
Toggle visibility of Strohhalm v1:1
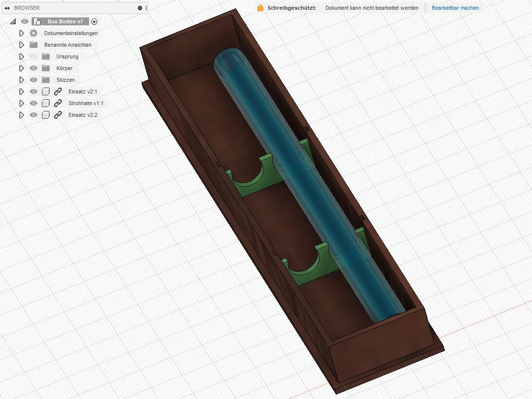point(34,103)
